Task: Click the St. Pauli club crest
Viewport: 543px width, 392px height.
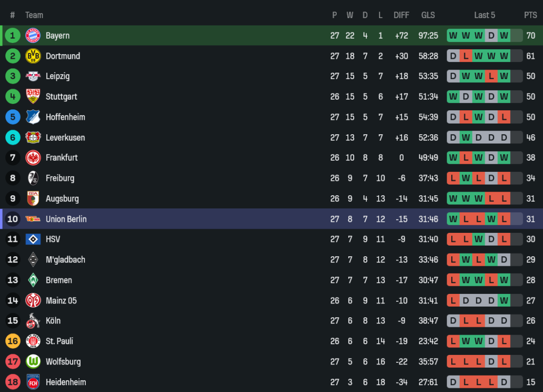Action: 33,341
